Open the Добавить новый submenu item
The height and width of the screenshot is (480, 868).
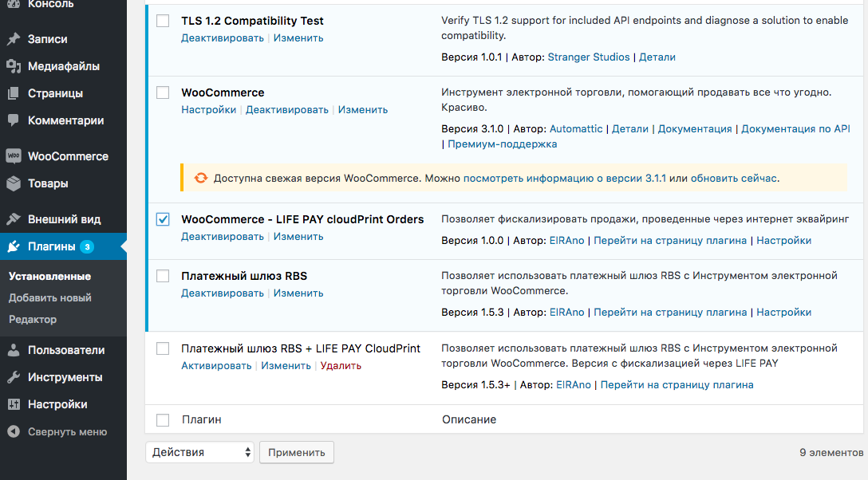pyautogui.click(x=49, y=298)
